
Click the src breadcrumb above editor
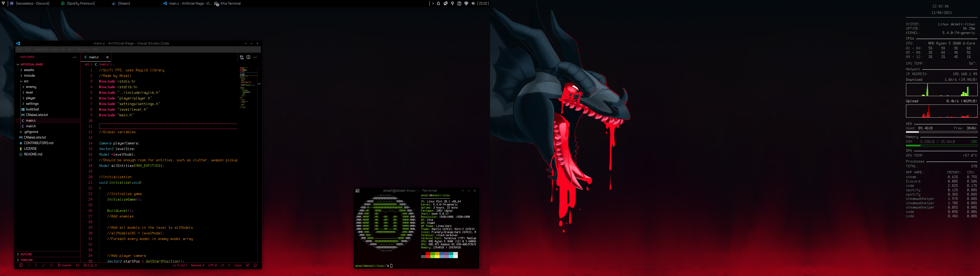tap(87, 64)
